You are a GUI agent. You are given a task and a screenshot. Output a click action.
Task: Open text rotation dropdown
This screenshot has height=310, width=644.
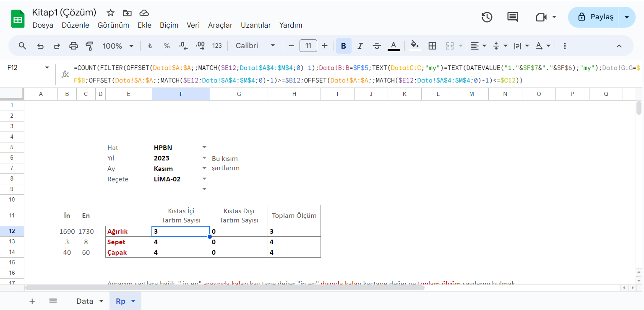click(x=542, y=46)
